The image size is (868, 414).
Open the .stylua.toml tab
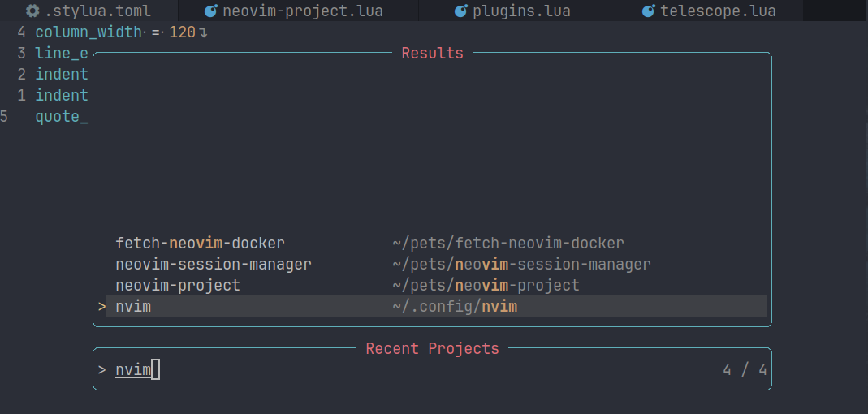coord(89,11)
